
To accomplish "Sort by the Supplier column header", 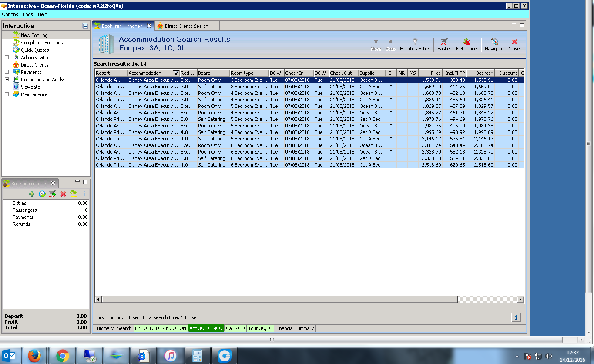I will pyautogui.click(x=372, y=73).
